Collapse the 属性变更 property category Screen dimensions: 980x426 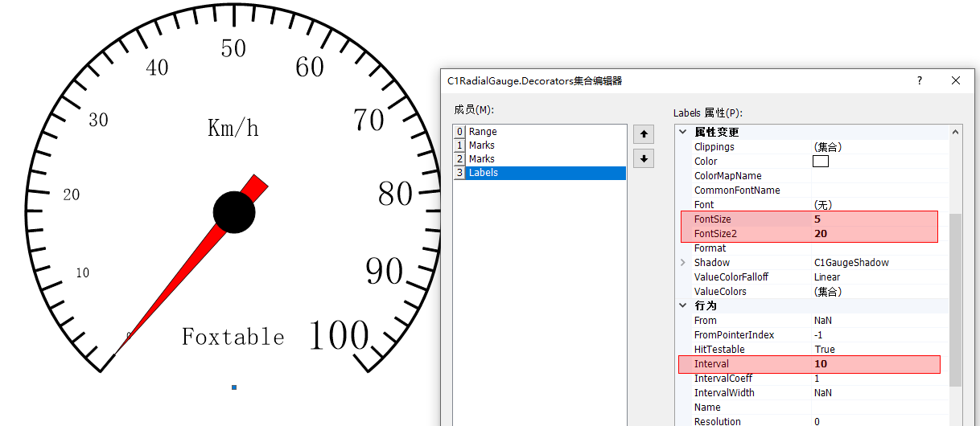(x=683, y=132)
